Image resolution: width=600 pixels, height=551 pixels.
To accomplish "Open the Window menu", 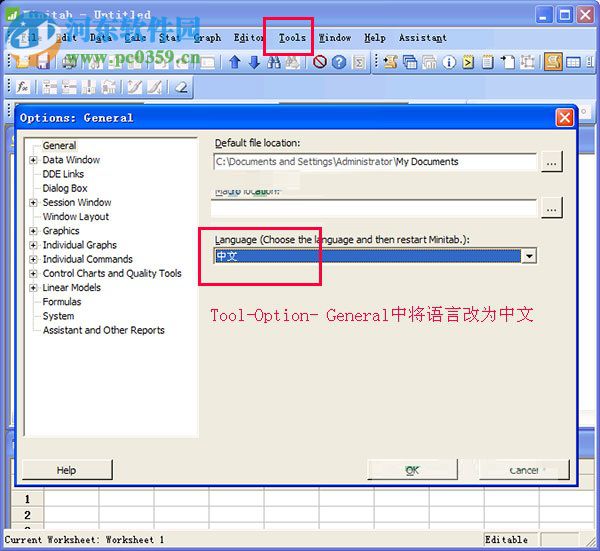I will click(x=335, y=37).
